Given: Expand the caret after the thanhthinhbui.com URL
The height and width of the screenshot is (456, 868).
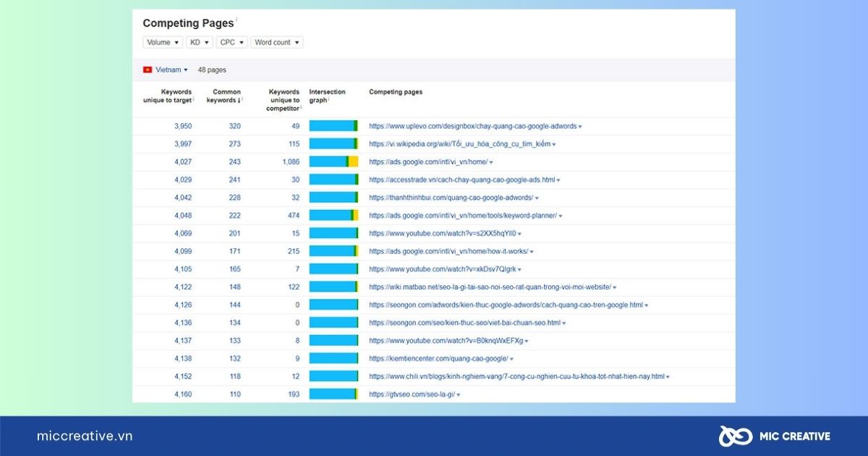Looking at the screenshot, I should (537, 198).
